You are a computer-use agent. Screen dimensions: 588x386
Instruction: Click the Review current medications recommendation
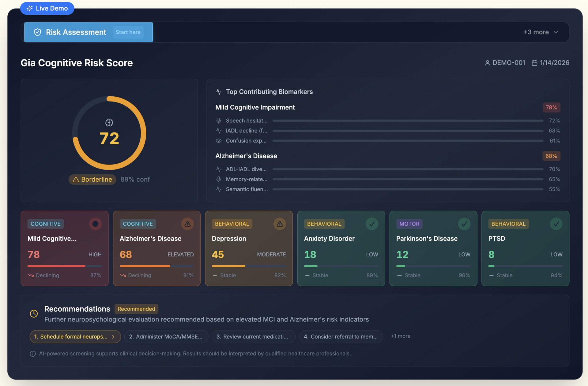click(x=254, y=336)
